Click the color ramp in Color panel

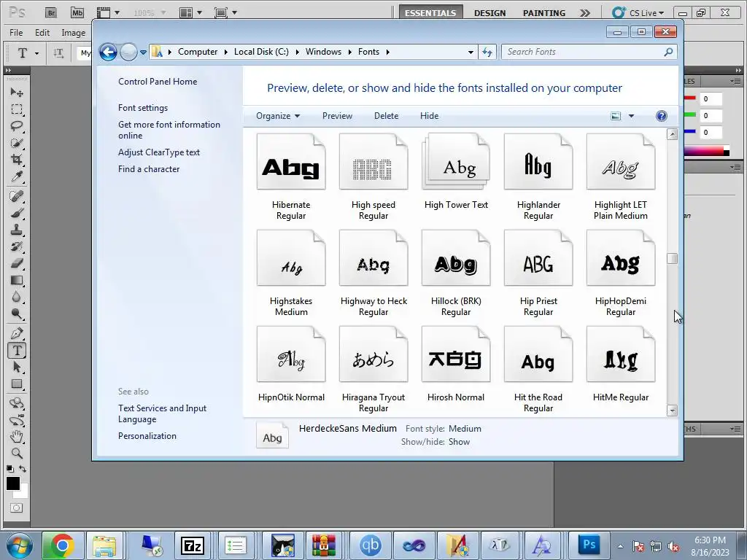pyautogui.click(x=705, y=152)
